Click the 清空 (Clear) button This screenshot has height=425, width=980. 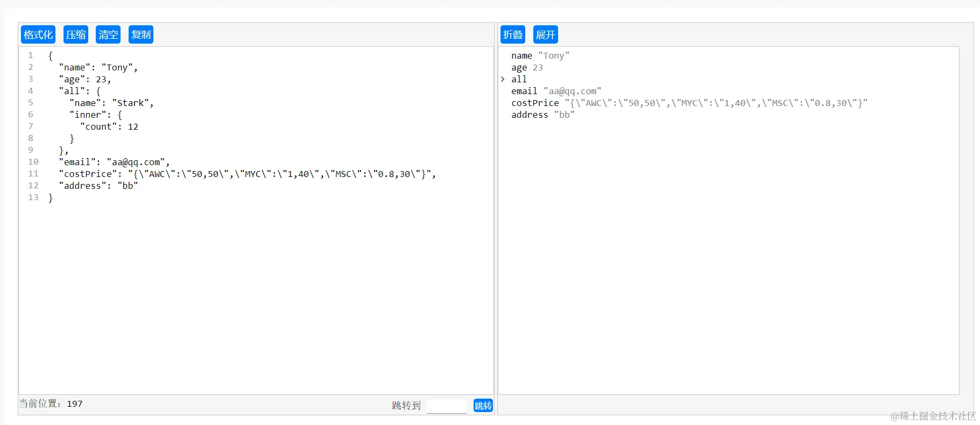pyautogui.click(x=108, y=35)
